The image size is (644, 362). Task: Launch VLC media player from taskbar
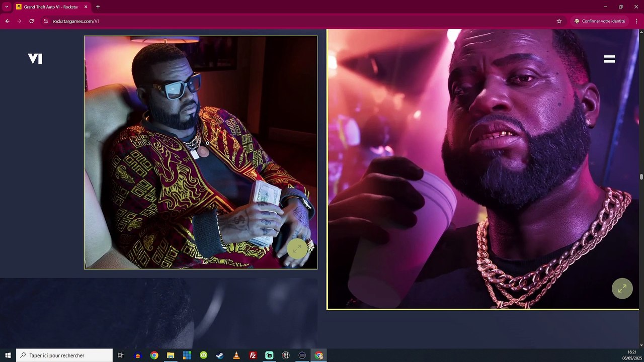point(236,355)
